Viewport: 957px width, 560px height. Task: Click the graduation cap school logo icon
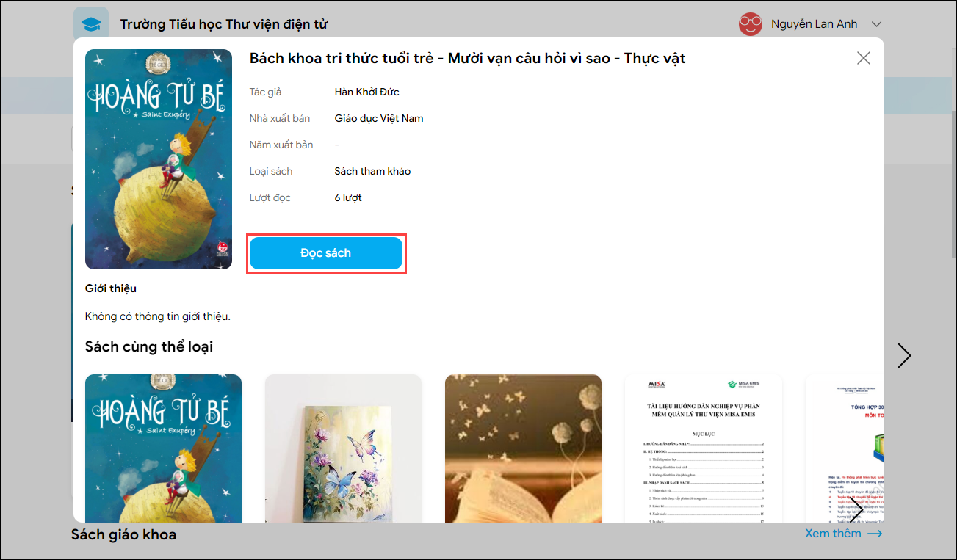tap(91, 24)
